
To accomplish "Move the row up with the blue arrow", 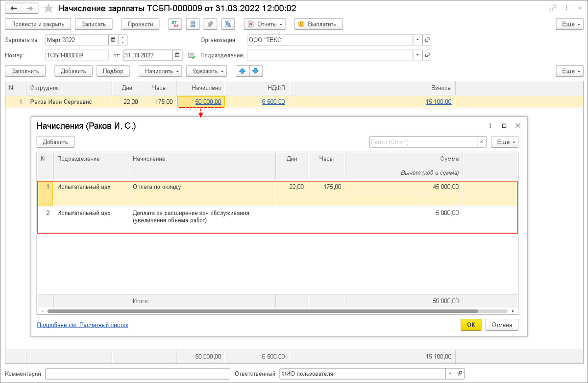I will tap(242, 71).
